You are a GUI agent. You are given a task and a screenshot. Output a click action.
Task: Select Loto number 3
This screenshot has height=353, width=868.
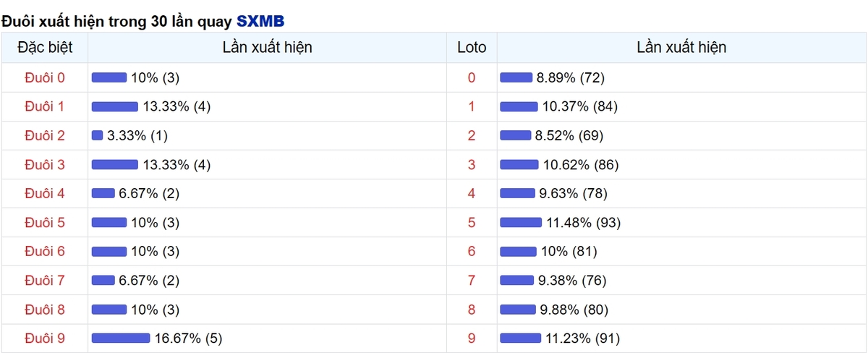click(x=472, y=164)
